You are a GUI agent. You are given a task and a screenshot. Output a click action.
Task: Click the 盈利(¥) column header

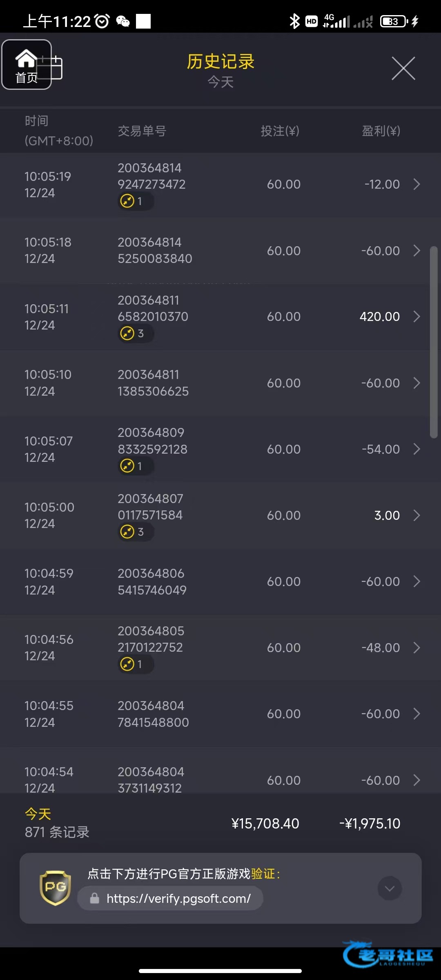pos(381,131)
